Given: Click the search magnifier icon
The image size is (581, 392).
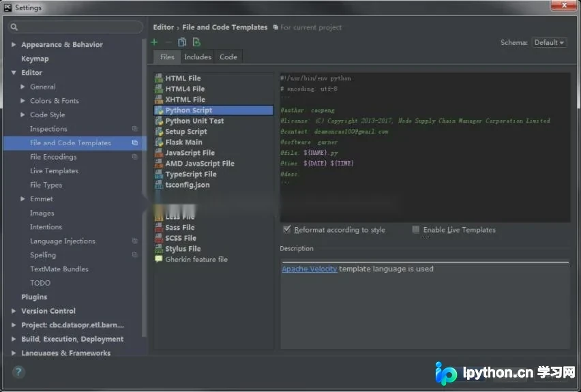Looking at the screenshot, I should tap(14, 27).
